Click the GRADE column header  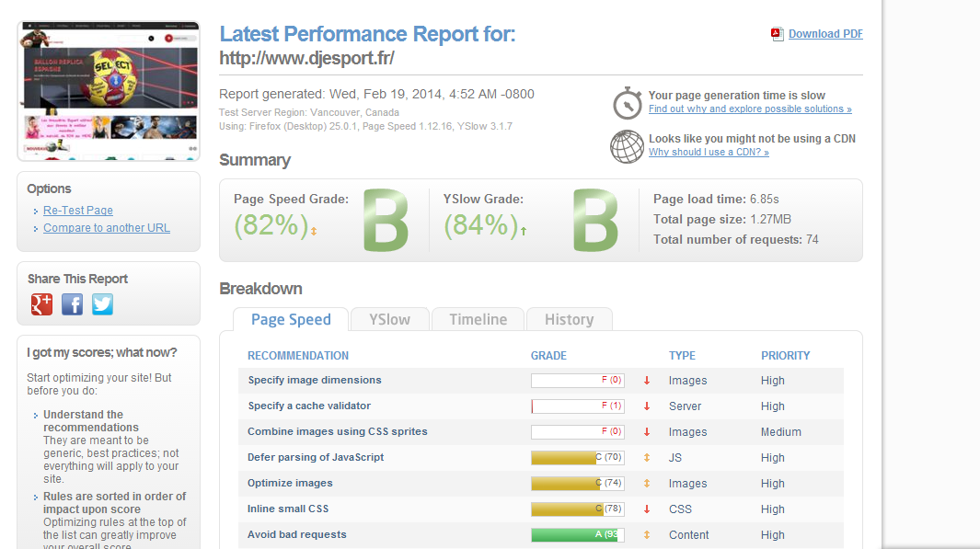pos(548,355)
